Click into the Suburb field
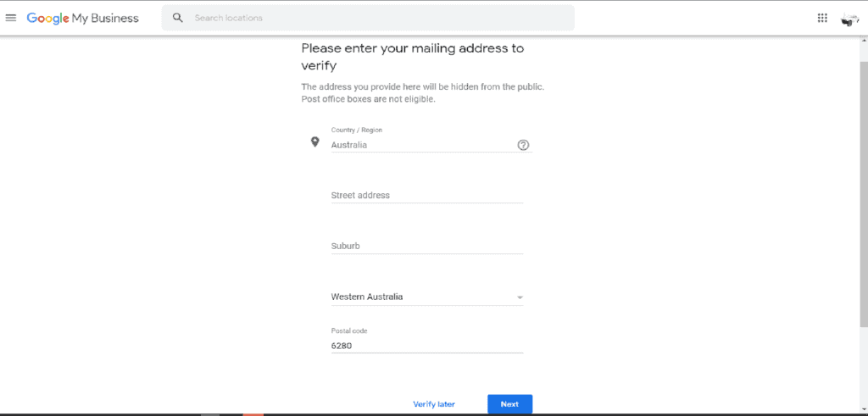Screen dimensions: 868x416 tap(427, 247)
